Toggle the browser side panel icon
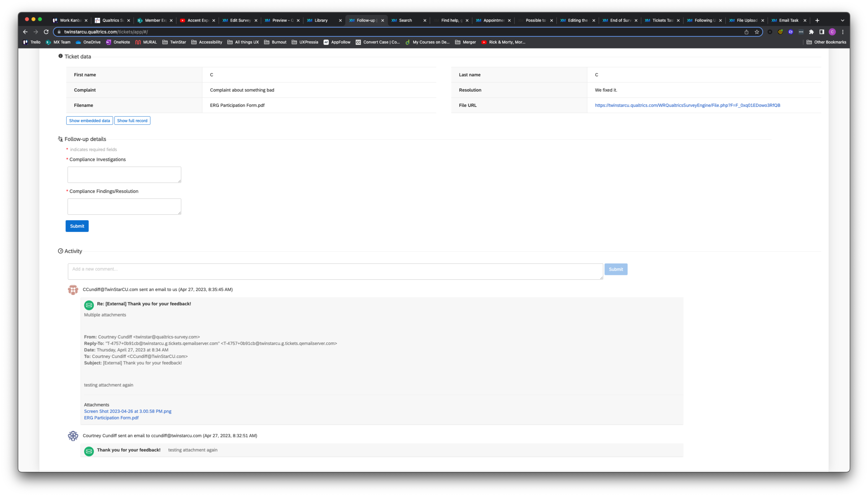The width and height of the screenshot is (868, 496). pos(821,32)
